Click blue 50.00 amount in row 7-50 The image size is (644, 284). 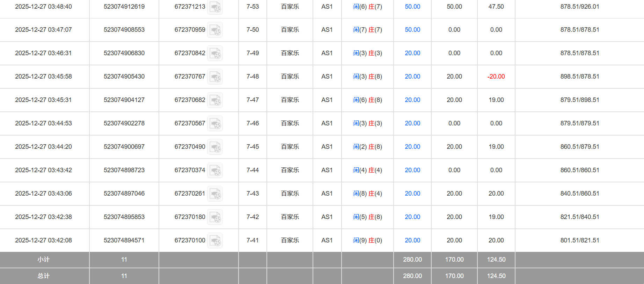pyautogui.click(x=412, y=30)
